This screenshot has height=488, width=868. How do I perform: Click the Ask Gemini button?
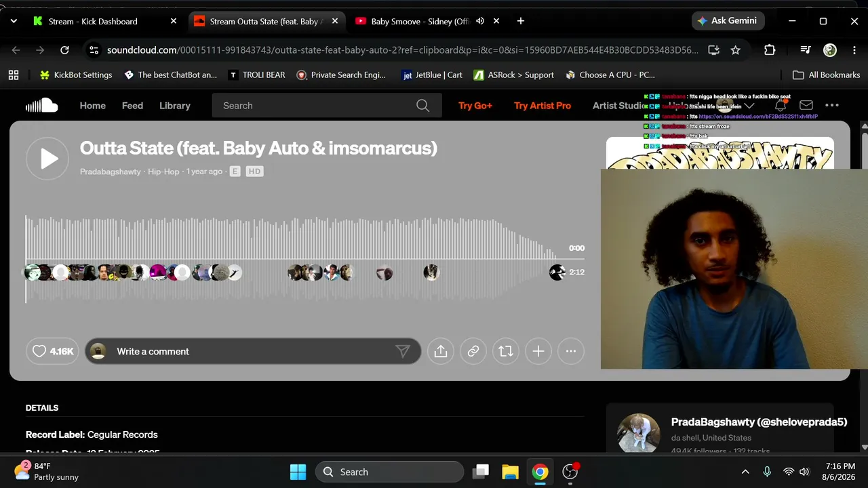(728, 21)
